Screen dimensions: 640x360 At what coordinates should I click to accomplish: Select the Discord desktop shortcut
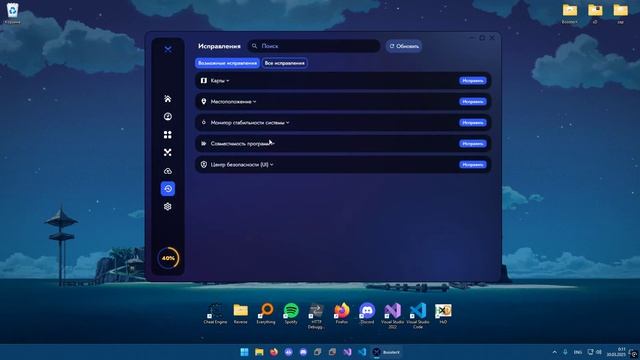(367, 313)
